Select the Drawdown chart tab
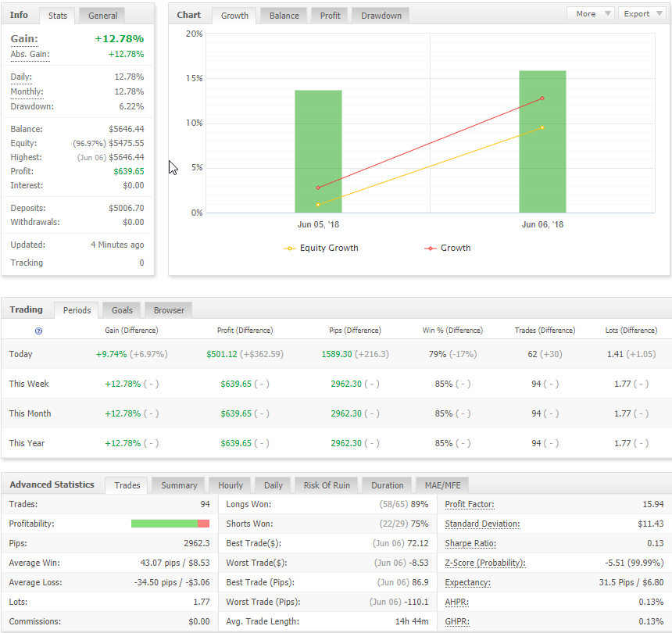This screenshot has height=633, width=672. (x=381, y=16)
